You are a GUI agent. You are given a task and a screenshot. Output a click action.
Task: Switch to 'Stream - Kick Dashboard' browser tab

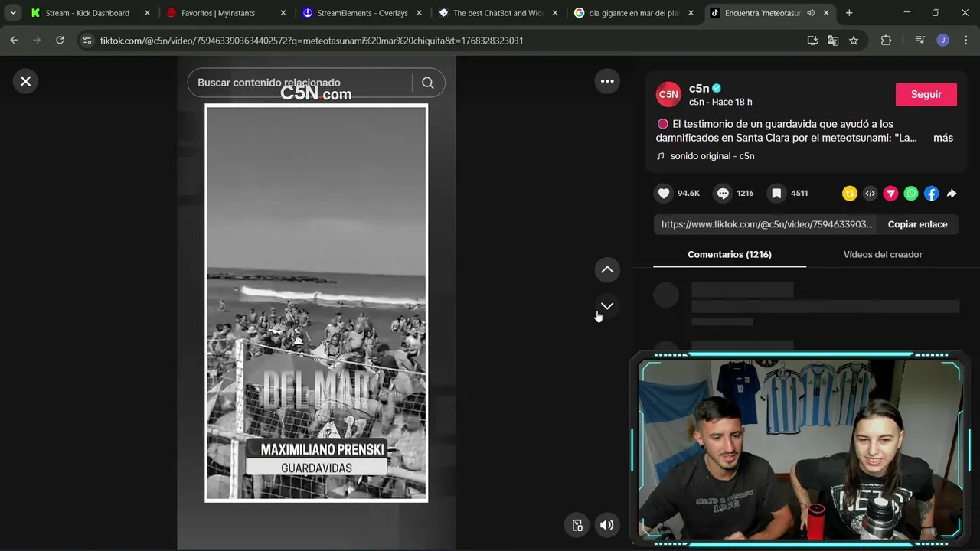87,13
